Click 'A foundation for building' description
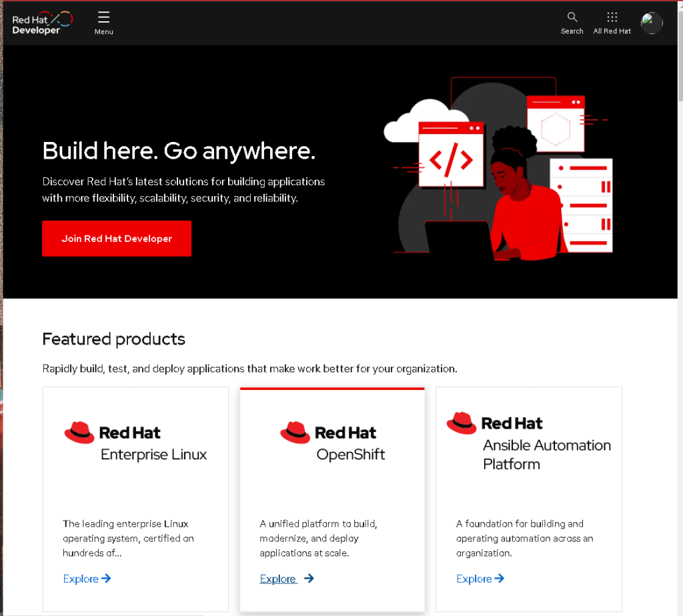The image size is (683, 616). (x=524, y=538)
